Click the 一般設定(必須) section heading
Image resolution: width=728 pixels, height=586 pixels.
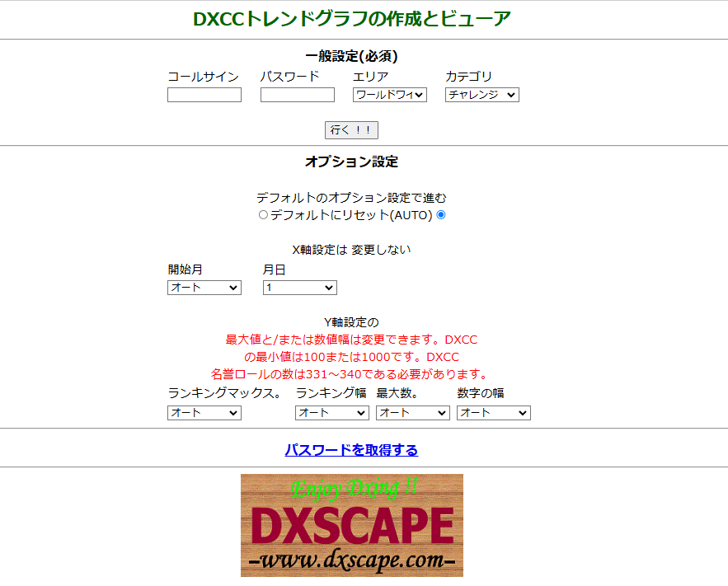click(x=351, y=57)
